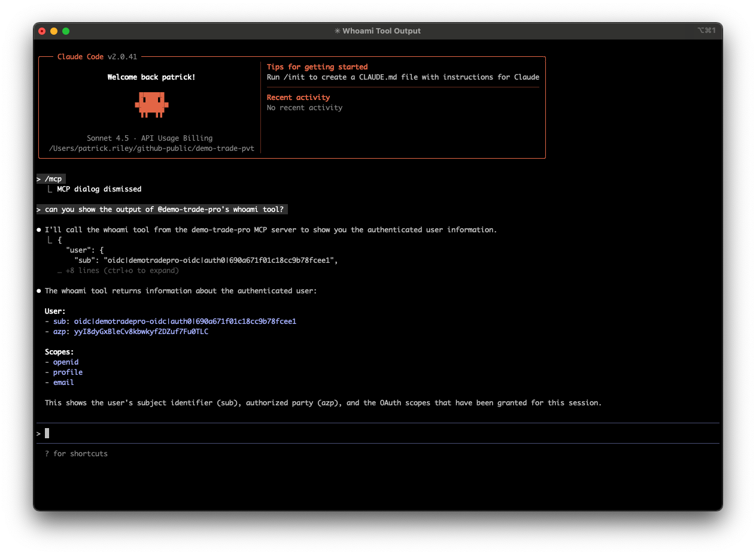Image resolution: width=756 pixels, height=555 pixels.
Task: Select the "openid" scope entry
Action: click(66, 362)
